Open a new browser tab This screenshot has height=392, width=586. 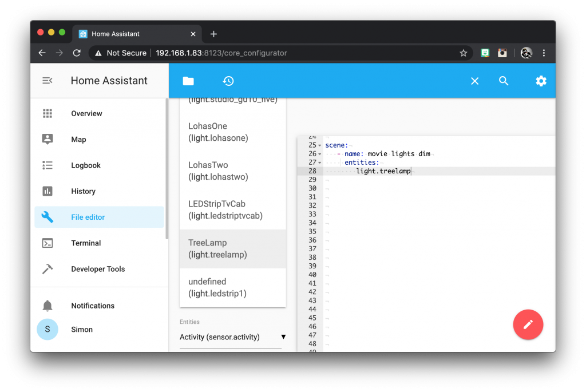pos(213,34)
